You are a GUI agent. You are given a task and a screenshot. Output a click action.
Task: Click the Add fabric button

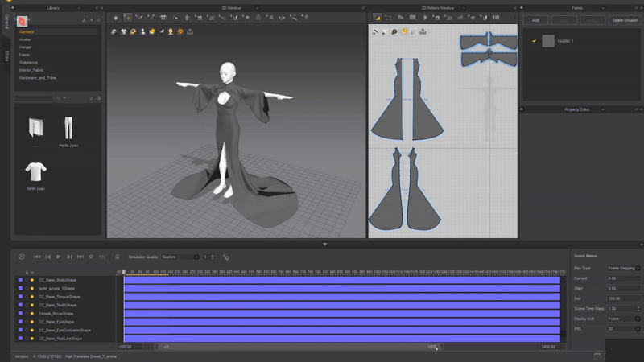(535, 20)
